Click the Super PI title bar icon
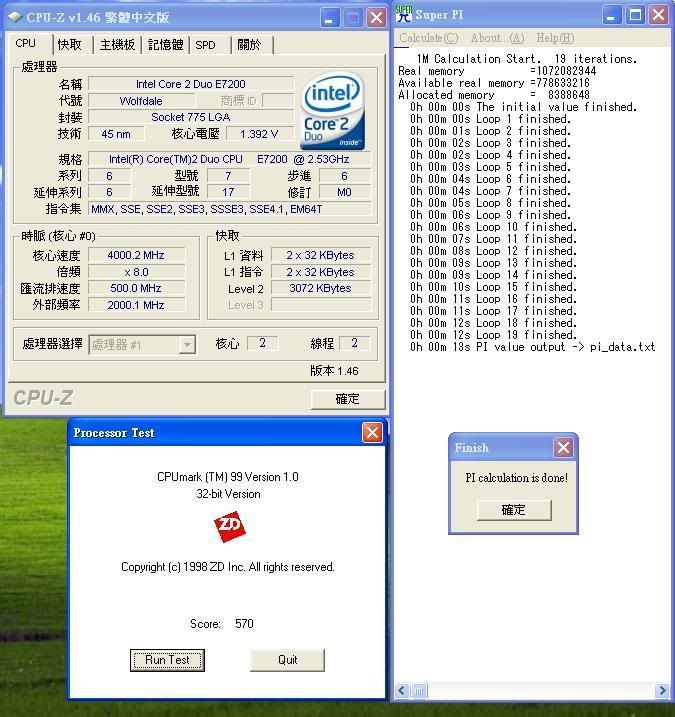 pos(404,14)
